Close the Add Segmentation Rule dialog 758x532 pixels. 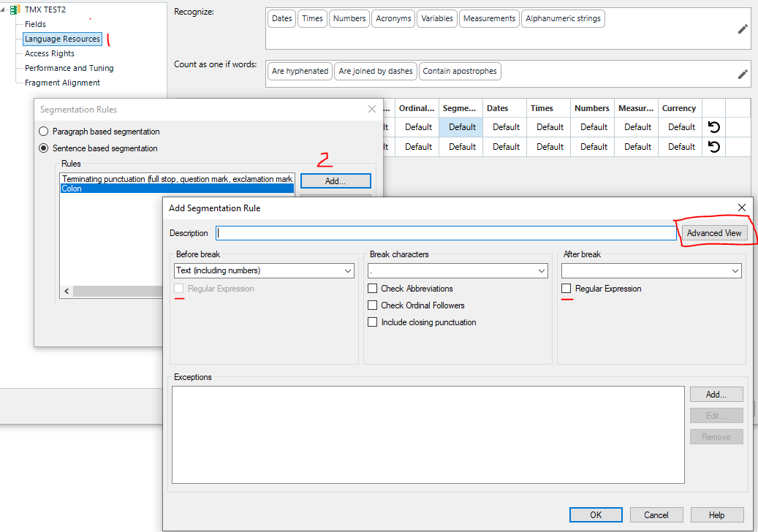742,208
